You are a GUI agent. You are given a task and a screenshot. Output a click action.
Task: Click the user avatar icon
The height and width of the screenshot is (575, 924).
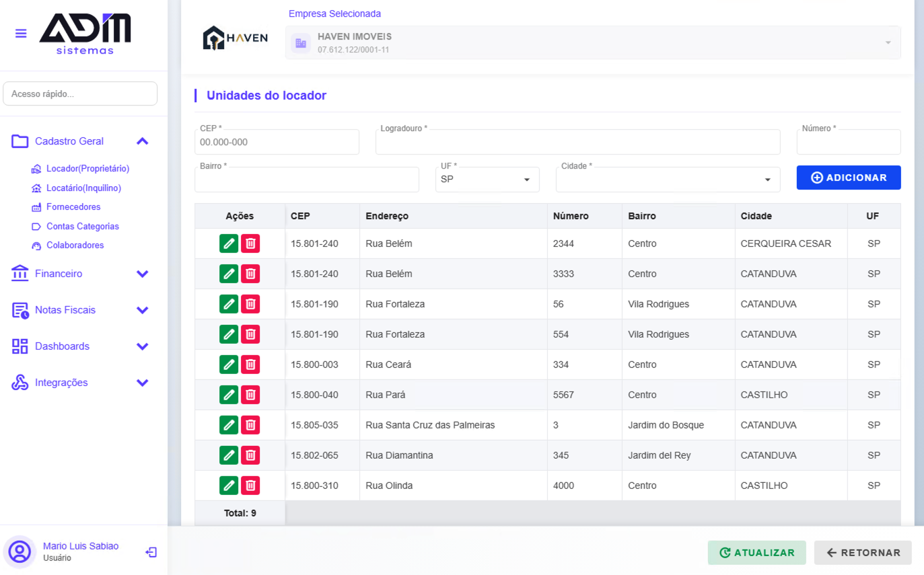(x=20, y=552)
